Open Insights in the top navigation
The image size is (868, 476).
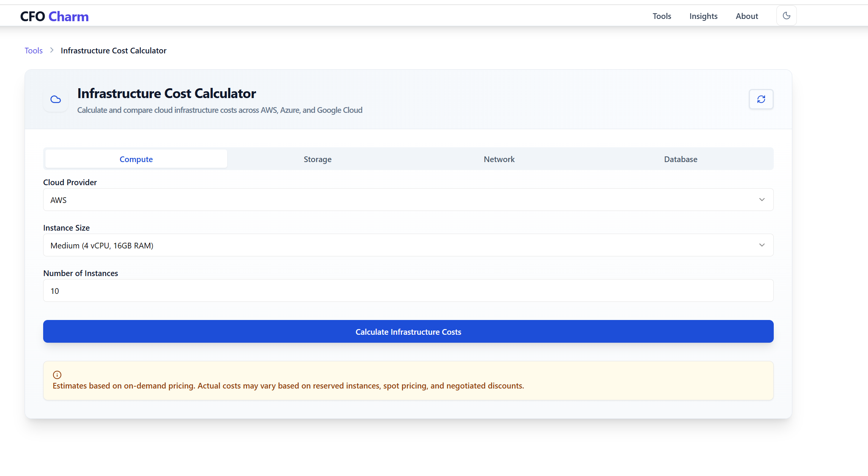703,16
